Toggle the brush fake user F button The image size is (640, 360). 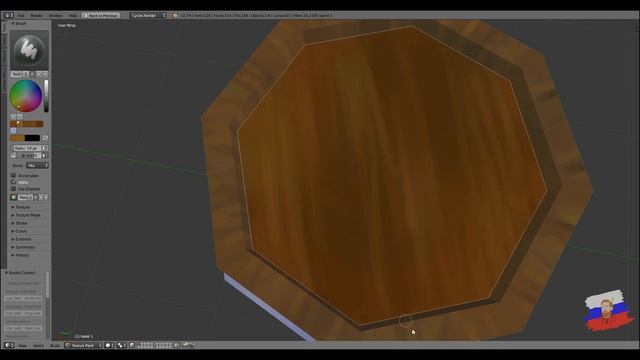(x=33, y=74)
